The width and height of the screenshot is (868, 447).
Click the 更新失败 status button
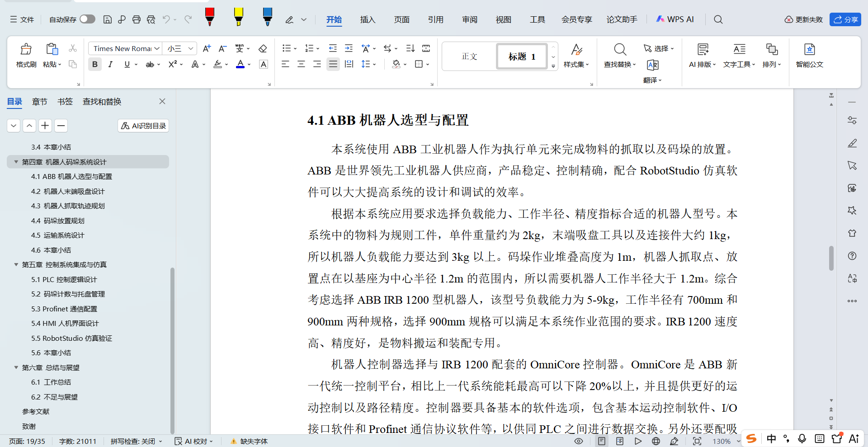coord(804,19)
